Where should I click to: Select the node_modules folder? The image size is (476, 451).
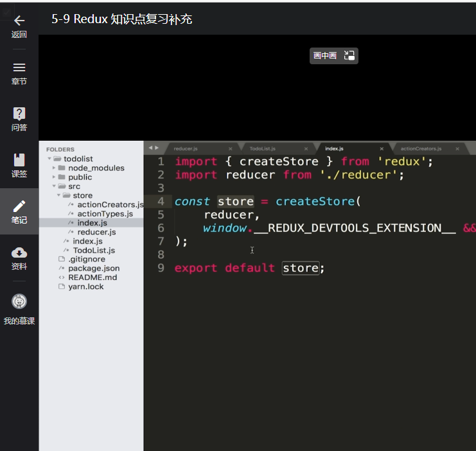[96, 168]
